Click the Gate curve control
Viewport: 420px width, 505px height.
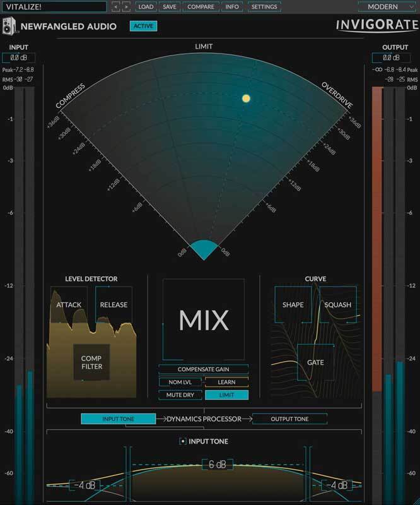[315, 362]
